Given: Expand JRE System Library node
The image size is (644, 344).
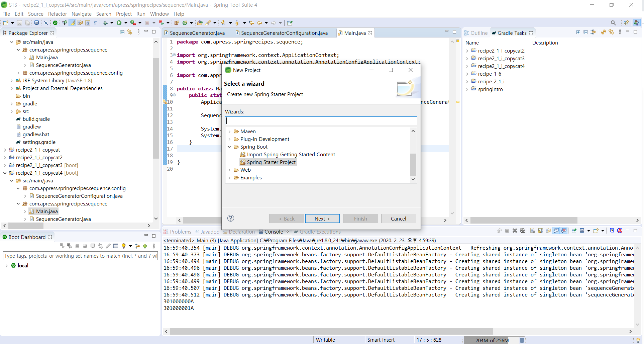Looking at the screenshot, I should click(x=12, y=81).
